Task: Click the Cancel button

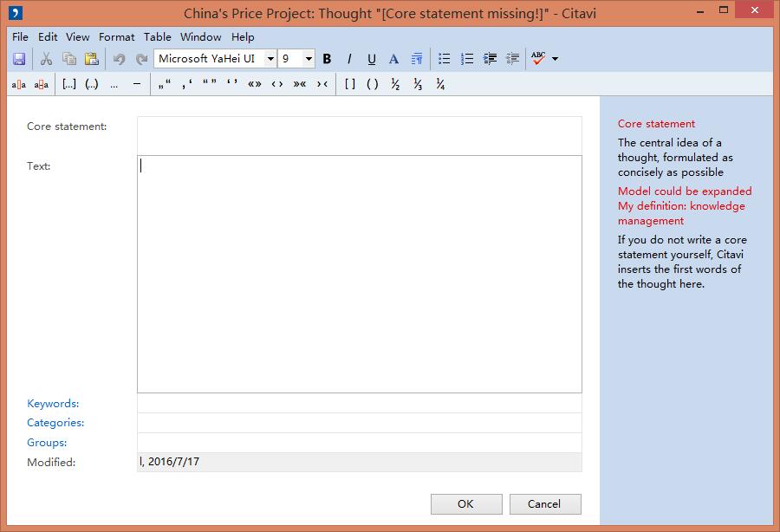Action: [545, 504]
